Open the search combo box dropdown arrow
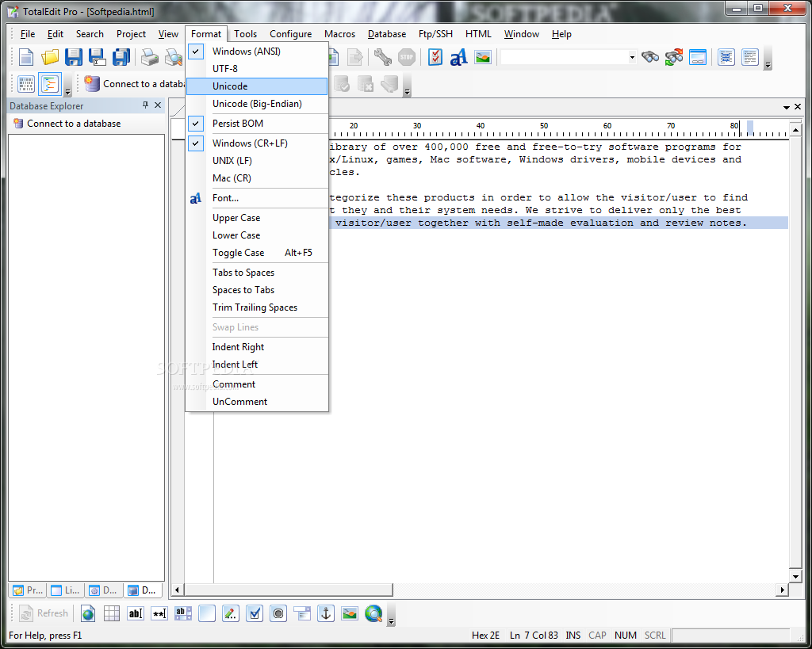 (632, 57)
